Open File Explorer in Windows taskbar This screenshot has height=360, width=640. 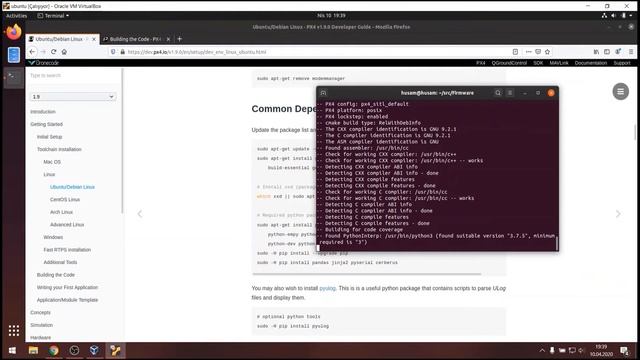[x=33, y=351]
